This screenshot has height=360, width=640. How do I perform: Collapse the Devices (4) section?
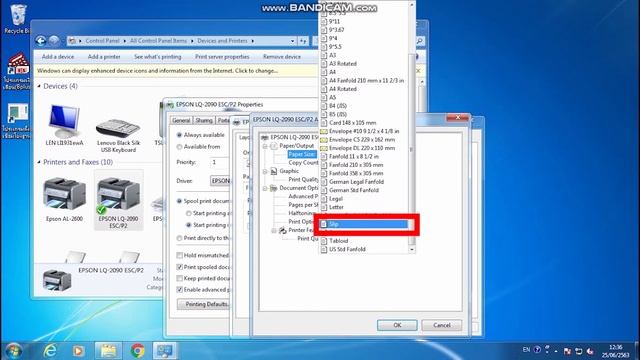tap(39, 86)
